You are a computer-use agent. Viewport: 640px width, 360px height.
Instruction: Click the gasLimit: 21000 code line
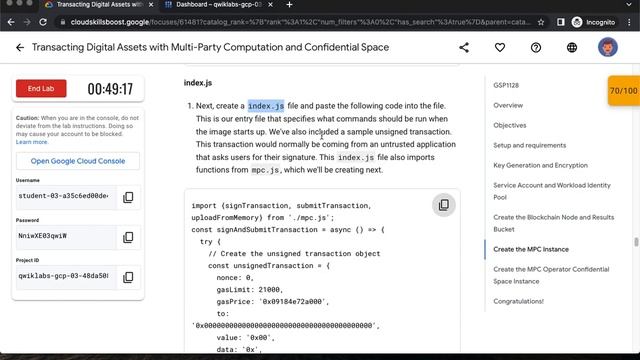coord(249,289)
